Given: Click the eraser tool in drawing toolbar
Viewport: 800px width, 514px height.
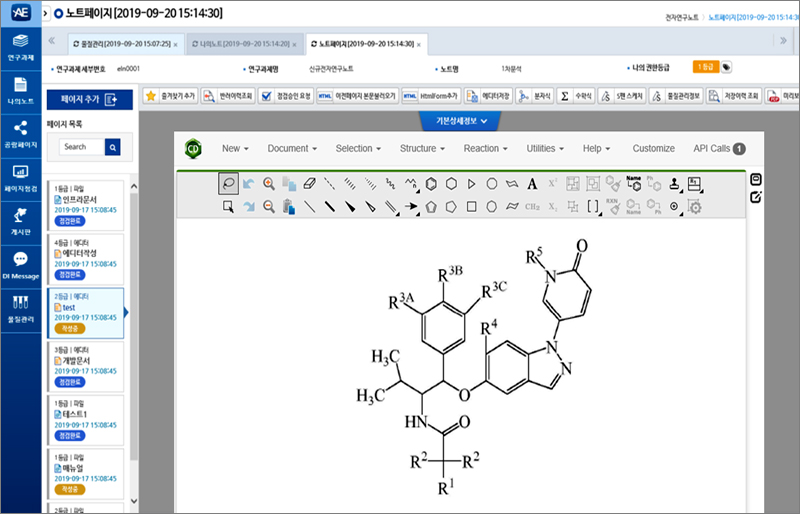Looking at the screenshot, I should [x=309, y=183].
